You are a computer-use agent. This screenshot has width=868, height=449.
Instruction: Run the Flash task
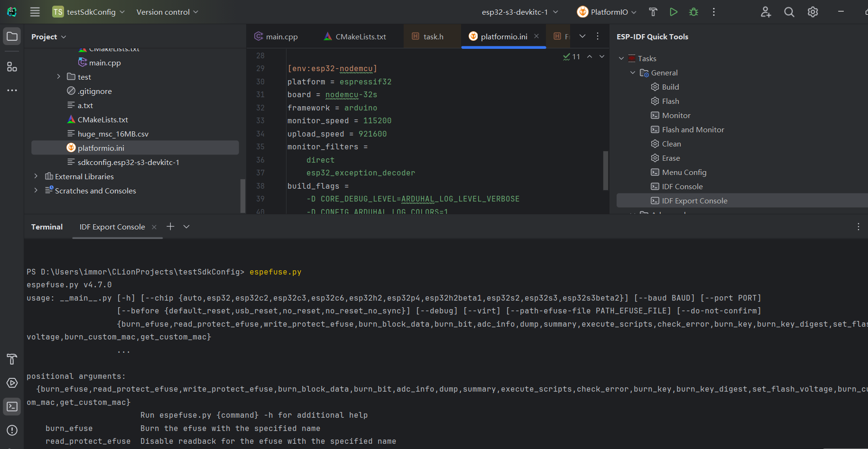click(x=665, y=101)
